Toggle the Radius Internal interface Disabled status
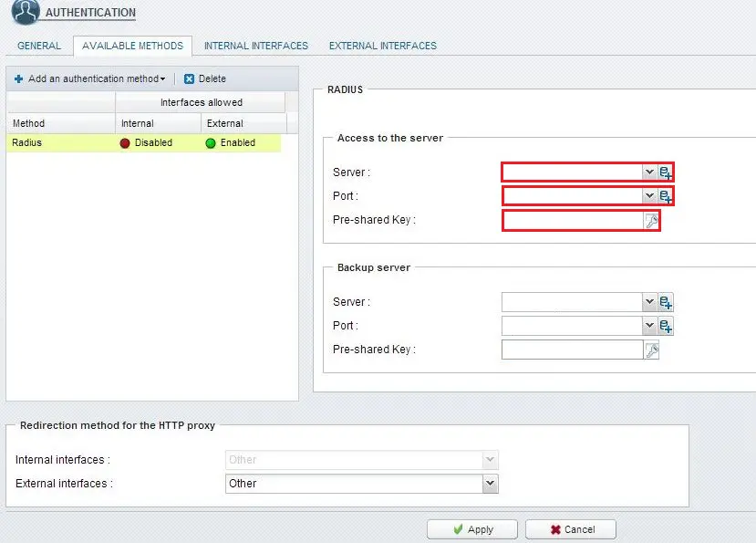This screenshot has height=543, width=756. coord(146,143)
